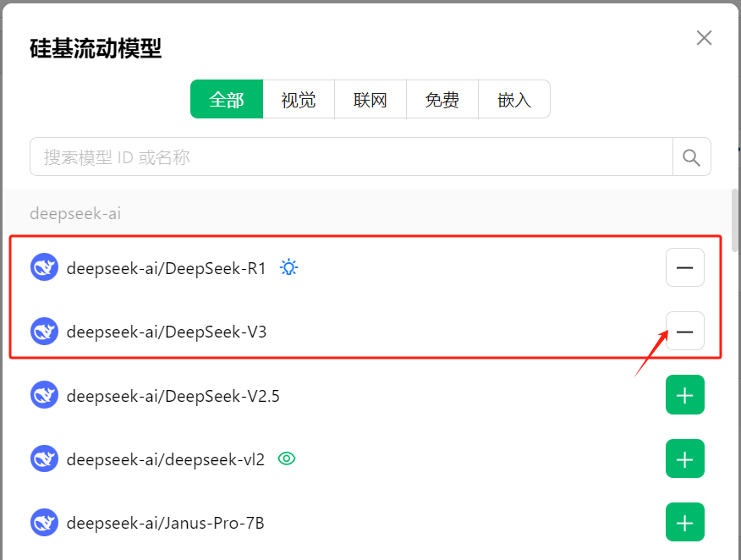Image resolution: width=741 pixels, height=560 pixels.
Task: Click the reasoning sun icon next to DeepSeek-R1
Action: [x=288, y=266]
